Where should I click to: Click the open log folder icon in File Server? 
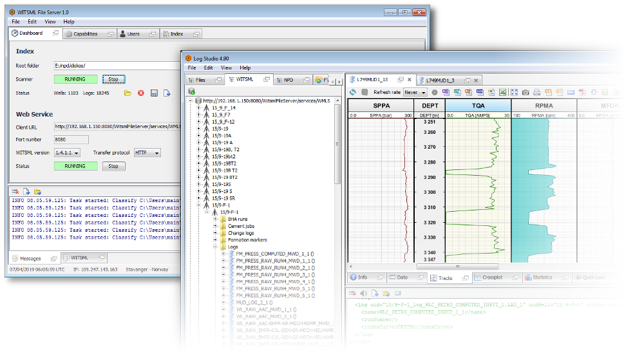[38, 191]
